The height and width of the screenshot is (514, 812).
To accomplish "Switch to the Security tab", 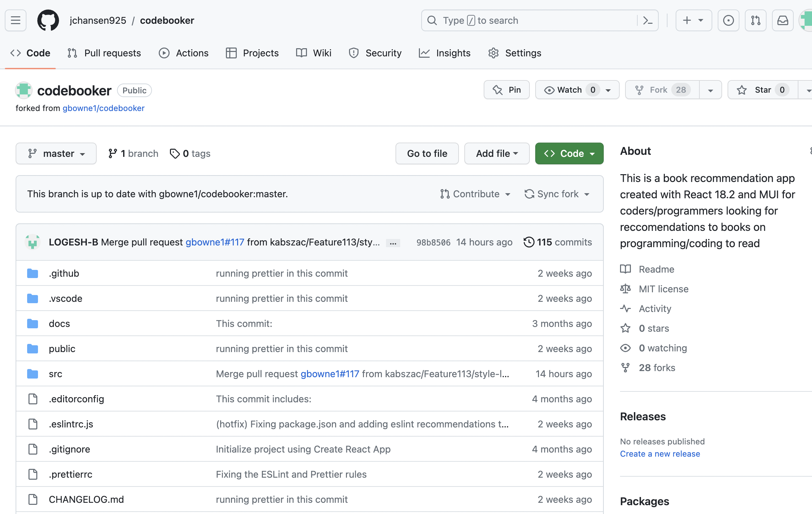I will pyautogui.click(x=375, y=53).
